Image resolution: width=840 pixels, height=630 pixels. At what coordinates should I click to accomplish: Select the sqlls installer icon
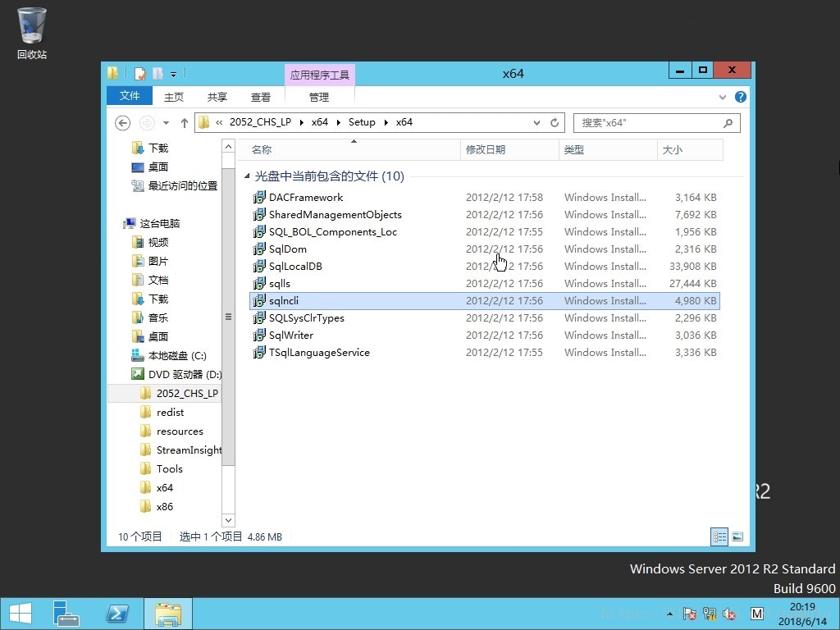click(259, 283)
